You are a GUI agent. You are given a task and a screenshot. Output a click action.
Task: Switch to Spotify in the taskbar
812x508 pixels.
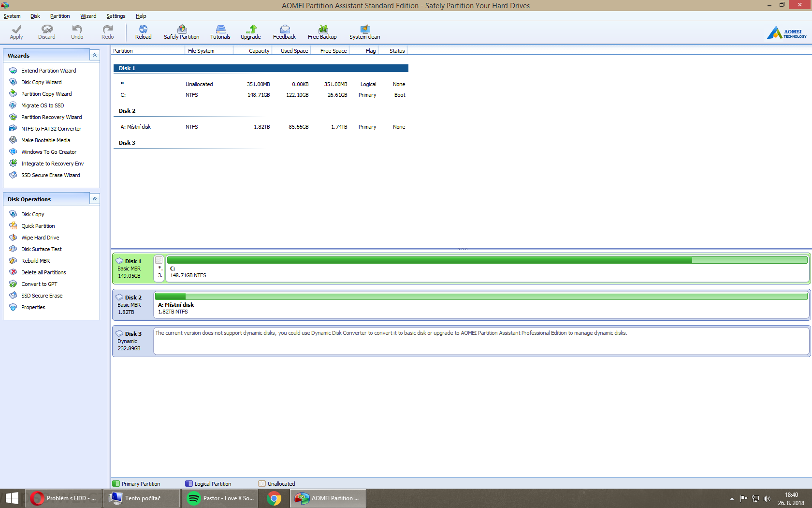tap(220, 498)
